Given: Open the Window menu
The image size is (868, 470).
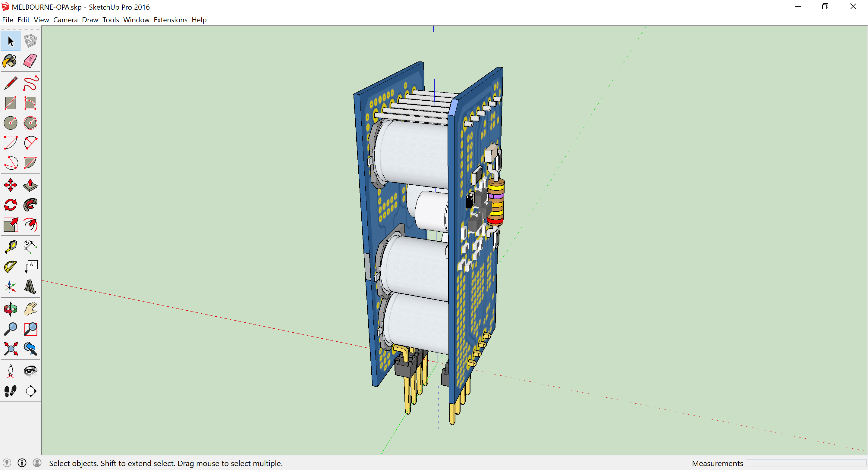Looking at the screenshot, I should pyautogui.click(x=136, y=20).
